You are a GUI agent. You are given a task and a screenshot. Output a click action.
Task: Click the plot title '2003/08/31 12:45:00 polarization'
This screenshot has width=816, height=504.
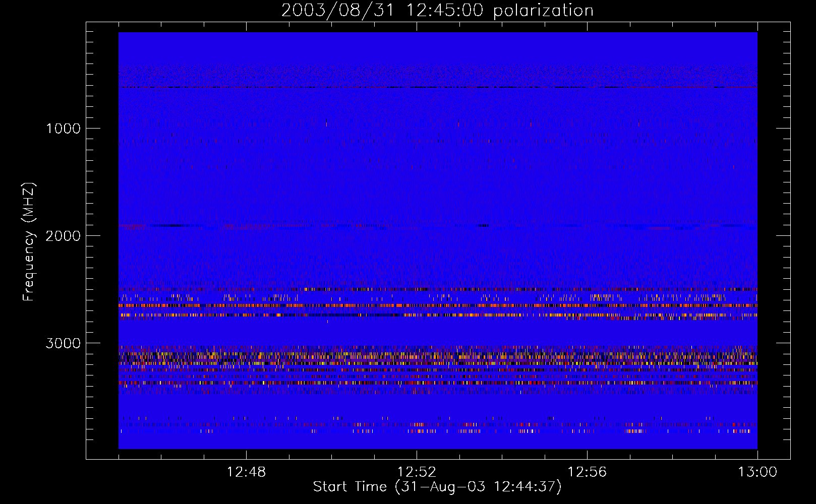tap(437, 11)
